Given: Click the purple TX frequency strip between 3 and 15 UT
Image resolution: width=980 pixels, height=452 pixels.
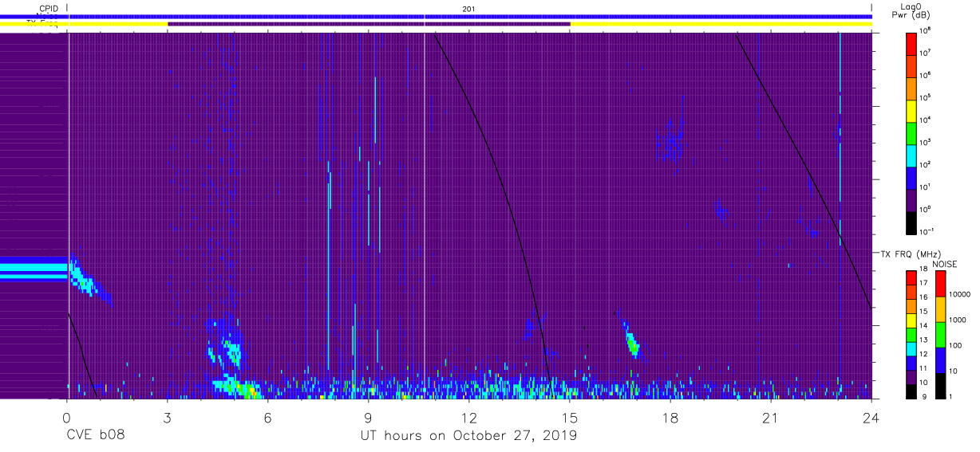Looking at the screenshot, I should coord(369,24).
